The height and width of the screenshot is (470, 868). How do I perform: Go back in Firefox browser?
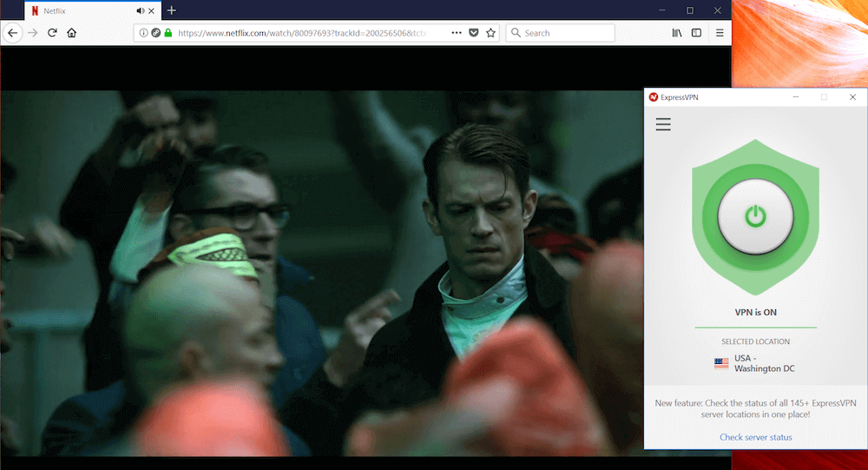tap(12, 33)
